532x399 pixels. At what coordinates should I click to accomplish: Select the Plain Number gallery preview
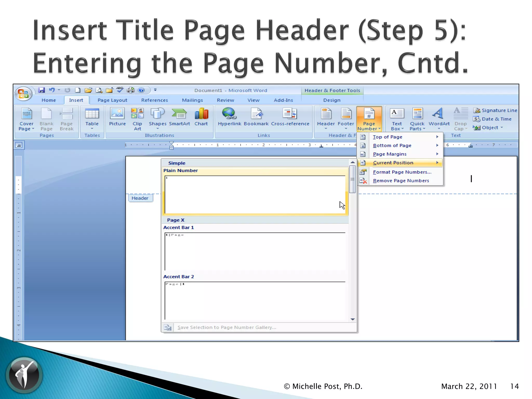255,194
